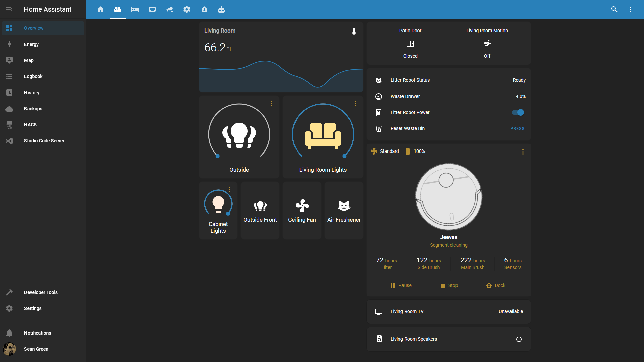Open Notifications panel

tap(43, 333)
